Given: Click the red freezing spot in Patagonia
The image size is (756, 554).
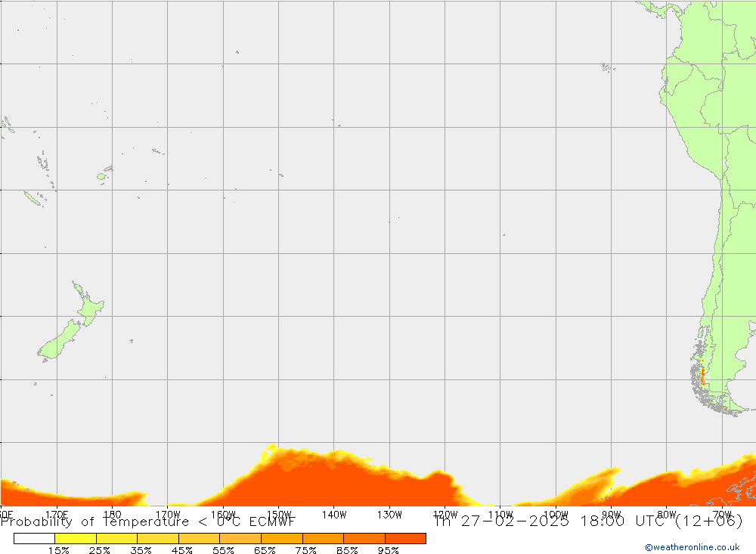Looking at the screenshot, I should click(x=703, y=376).
